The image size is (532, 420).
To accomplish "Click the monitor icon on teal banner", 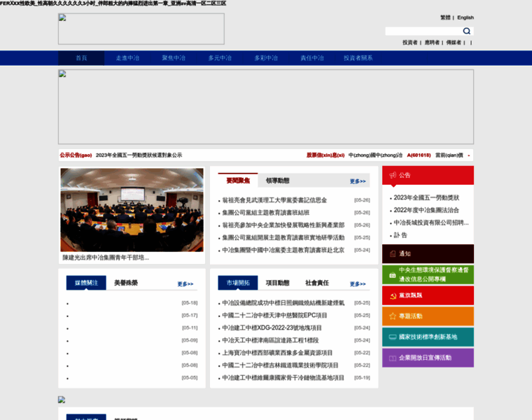I will coord(393,337).
